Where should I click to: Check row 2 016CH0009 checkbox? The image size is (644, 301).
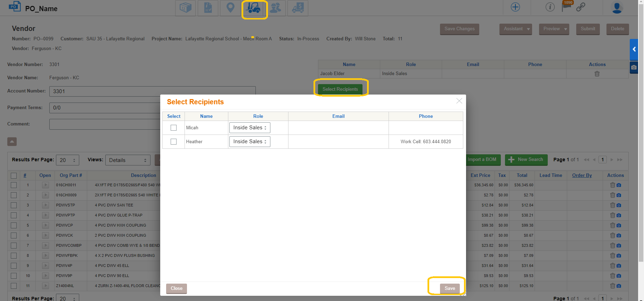tap(14, 195)
